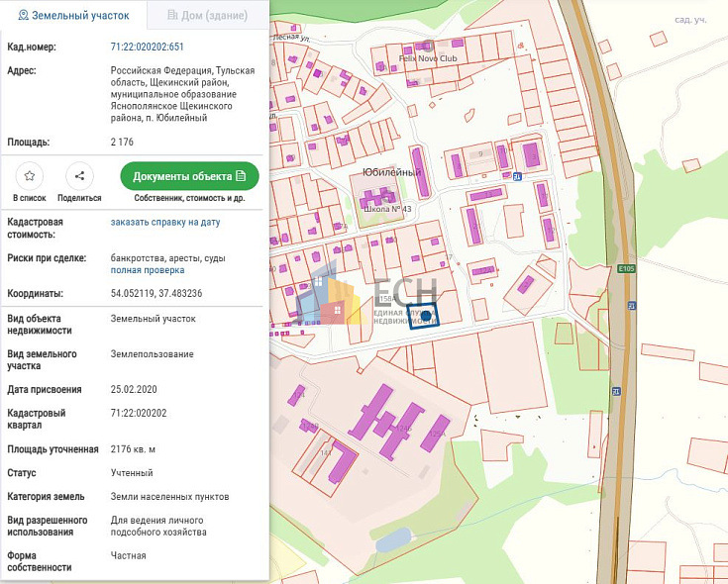Click the сад. уч. label on map
The width and height of the screenshot is (728, 584).
click(690, 20)
